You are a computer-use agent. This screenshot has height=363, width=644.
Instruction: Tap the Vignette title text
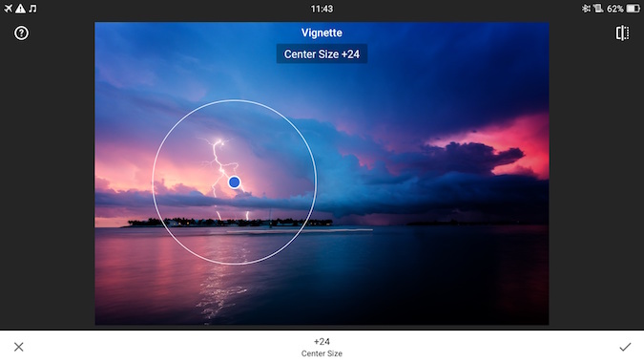point(322,32)
